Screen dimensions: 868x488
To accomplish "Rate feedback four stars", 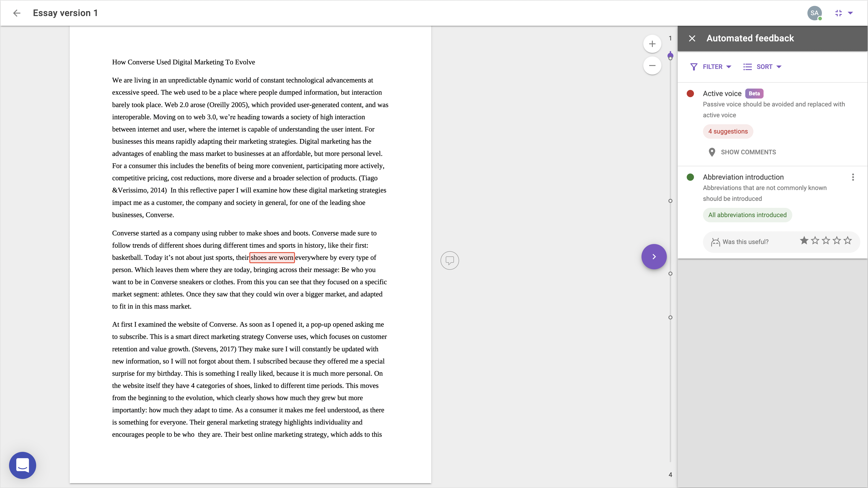I will pos(837,240).
